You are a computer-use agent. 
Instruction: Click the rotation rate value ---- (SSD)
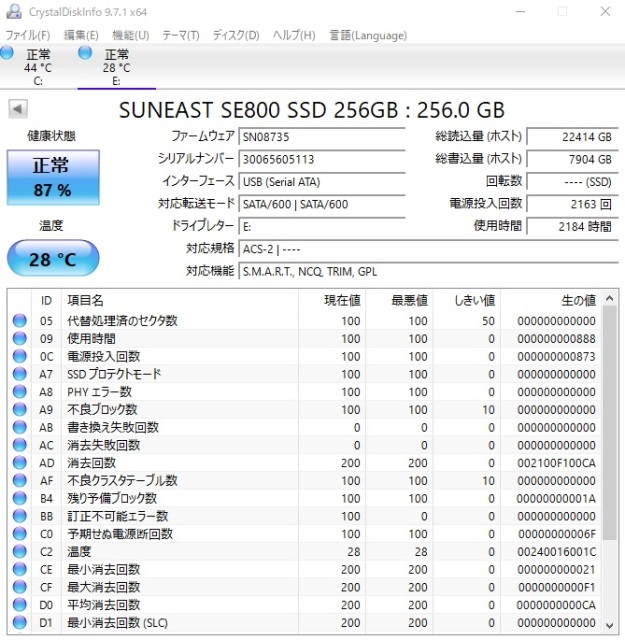pyautogui.click(x=572, y=181)
